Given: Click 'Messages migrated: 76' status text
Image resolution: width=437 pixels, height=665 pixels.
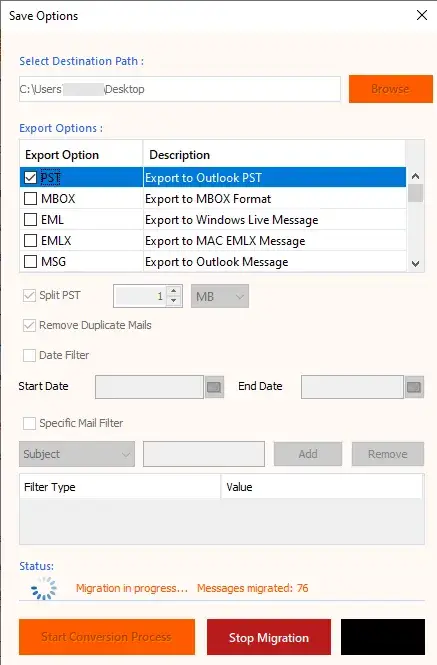Looking at the screenshot, I should tap(252, 588).
